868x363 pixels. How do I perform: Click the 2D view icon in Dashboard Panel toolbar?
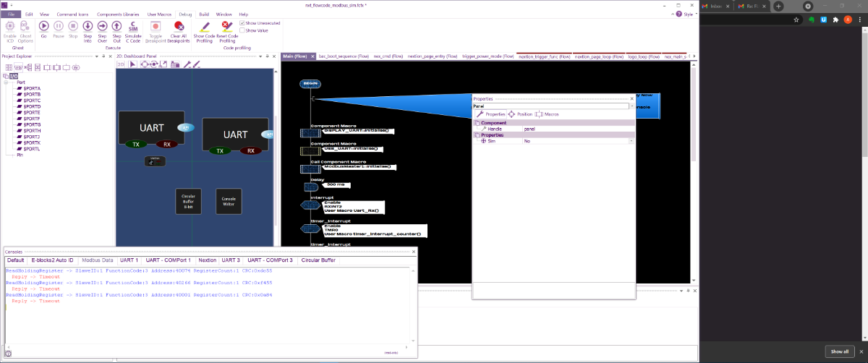pos(121,65)
